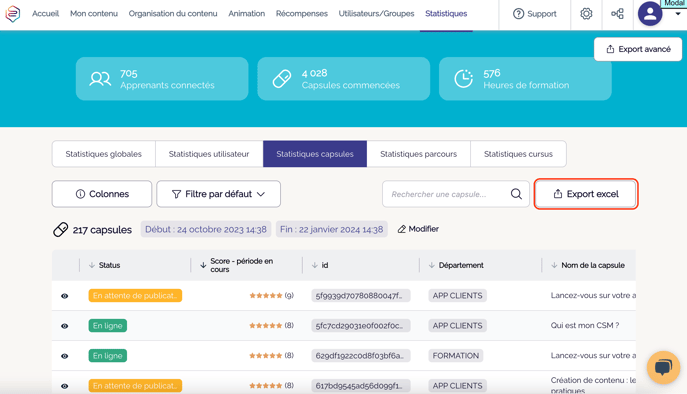Click the upload icon in Export avancé
The image size is (687, 394).
tap(610, 49)
